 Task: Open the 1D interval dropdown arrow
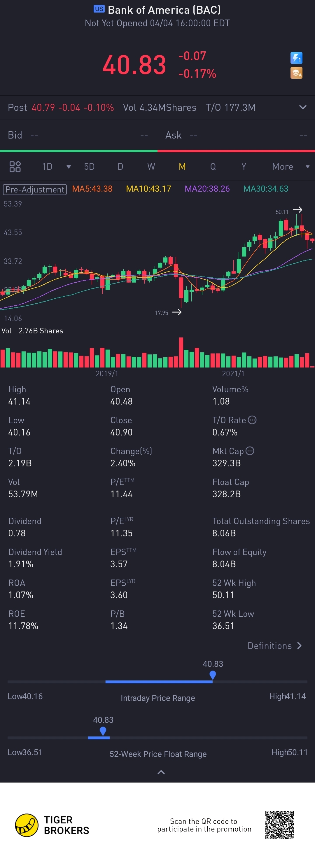[69, 167]
